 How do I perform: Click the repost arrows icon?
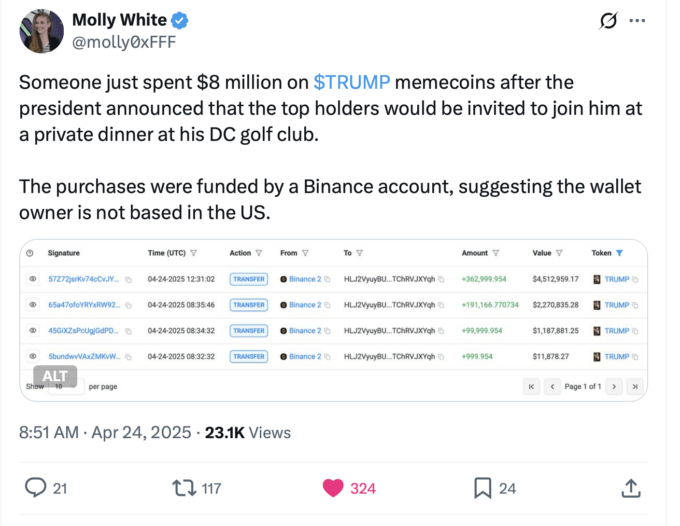184,488
